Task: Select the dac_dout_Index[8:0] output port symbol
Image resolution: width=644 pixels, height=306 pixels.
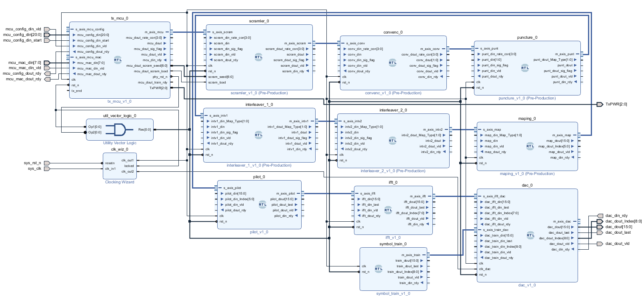Action: click(x=600, y=221)
